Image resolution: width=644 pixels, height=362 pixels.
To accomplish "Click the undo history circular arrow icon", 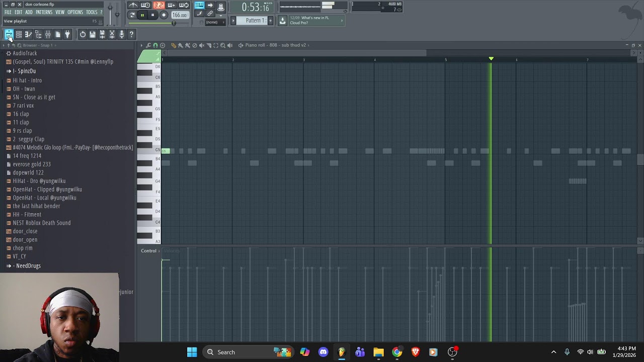I will [83, 34].
